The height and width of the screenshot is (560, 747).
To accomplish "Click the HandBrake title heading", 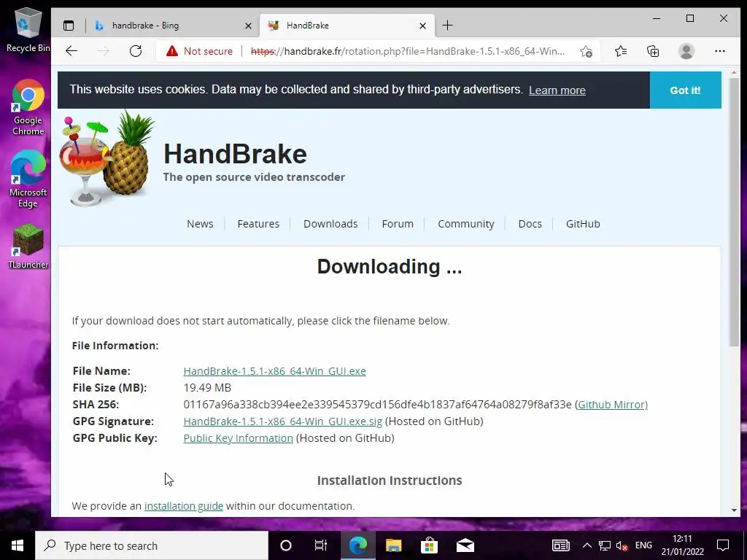I will [235, 154].
